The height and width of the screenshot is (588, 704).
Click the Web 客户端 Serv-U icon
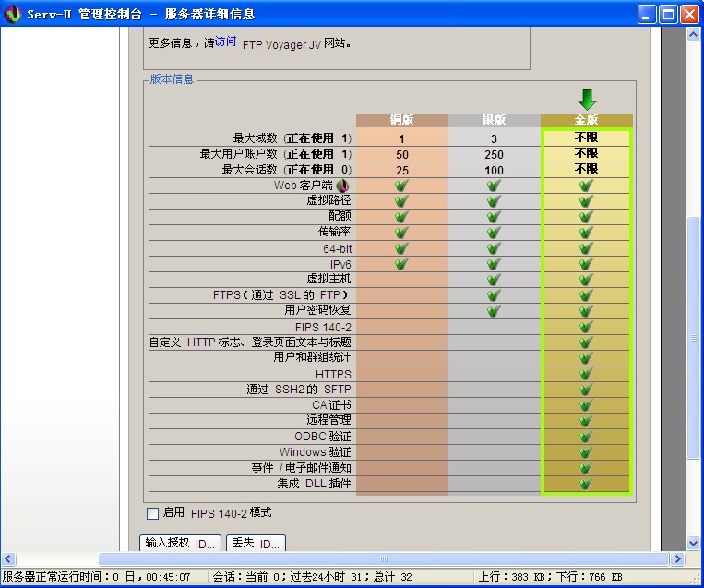tap(342, 186)
